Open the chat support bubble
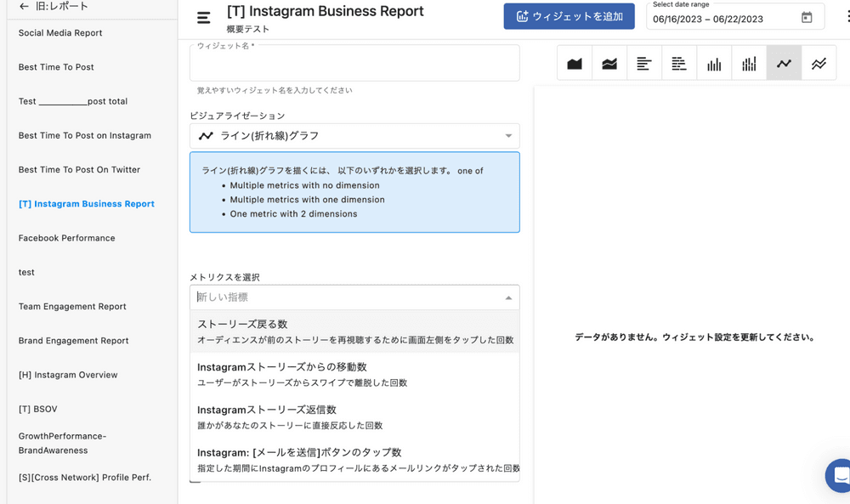 click(840, 475)
